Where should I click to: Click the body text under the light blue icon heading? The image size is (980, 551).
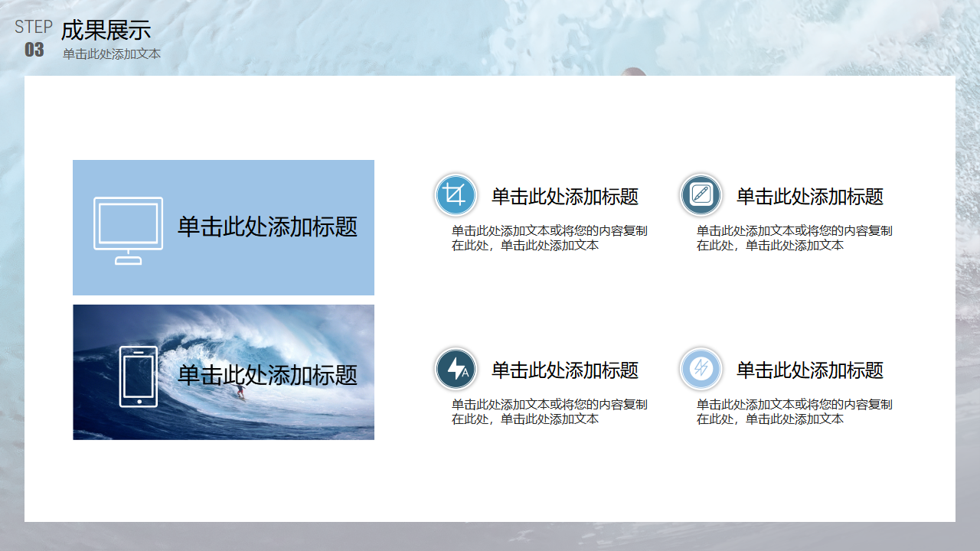pos(795,412)
